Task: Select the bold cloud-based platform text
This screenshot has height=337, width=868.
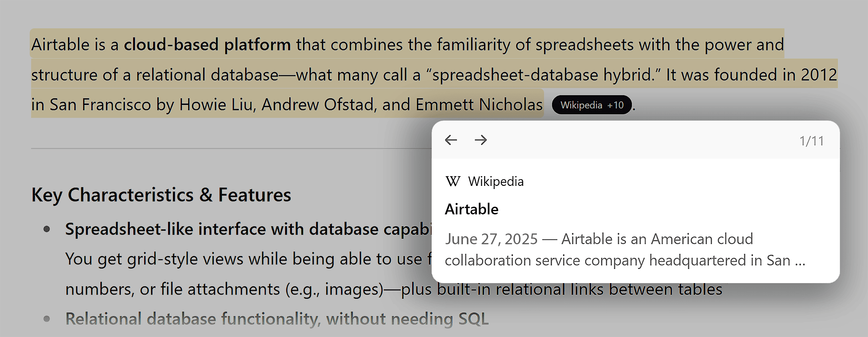Action: click(207, 45)
